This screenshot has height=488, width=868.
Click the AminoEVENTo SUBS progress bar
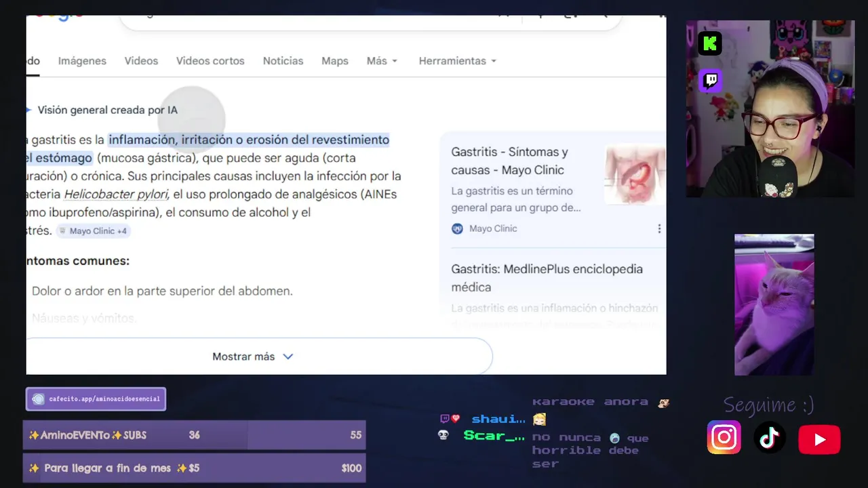click(195, 435)
